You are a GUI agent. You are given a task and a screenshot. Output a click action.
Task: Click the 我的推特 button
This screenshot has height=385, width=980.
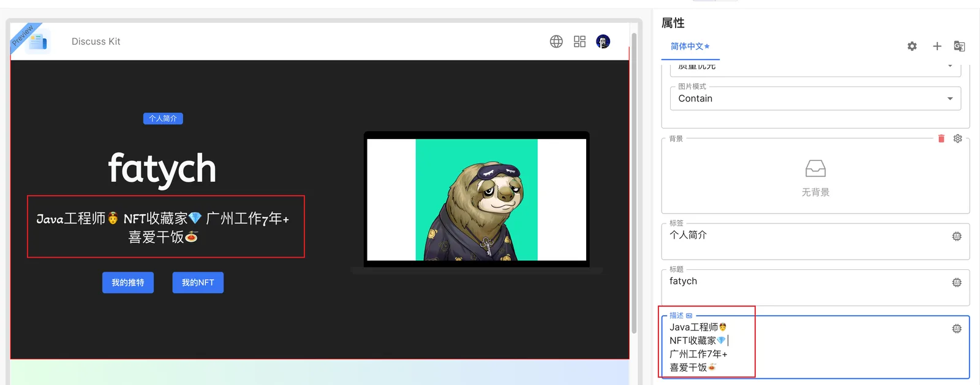pyautogui.click(x=128, y=283)
